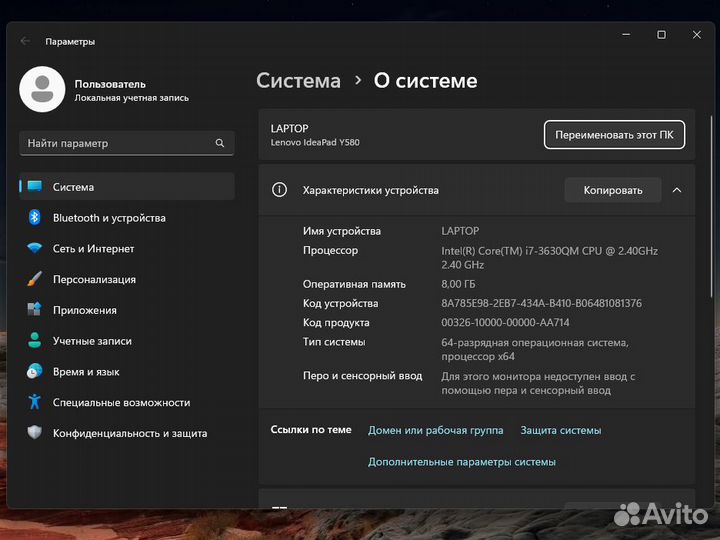The height and width of the screenshot is (540, 720).
Task: Click the Пользователь account name
Action: (110, 84)
